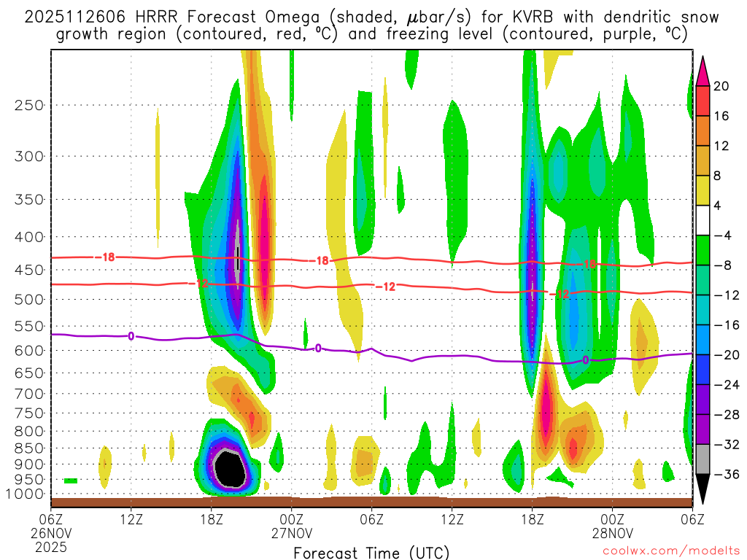747x560 pixels.
Task: Click the magenta top arrow of the color bar
Action: (x=703, y=69)
